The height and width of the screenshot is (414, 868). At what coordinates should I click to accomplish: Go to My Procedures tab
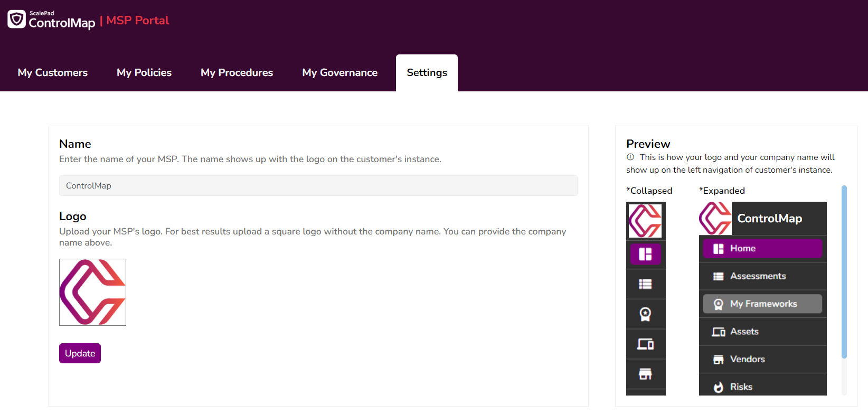tap(237, 73)
